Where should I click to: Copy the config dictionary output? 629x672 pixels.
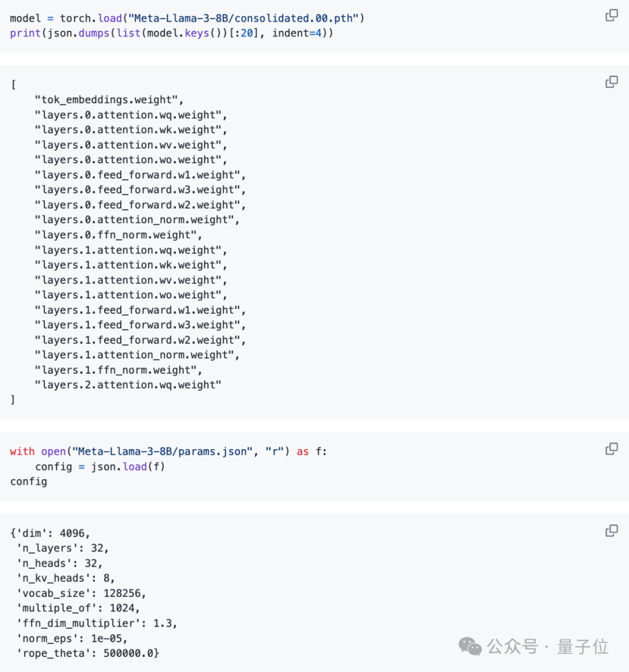point(612,530)
